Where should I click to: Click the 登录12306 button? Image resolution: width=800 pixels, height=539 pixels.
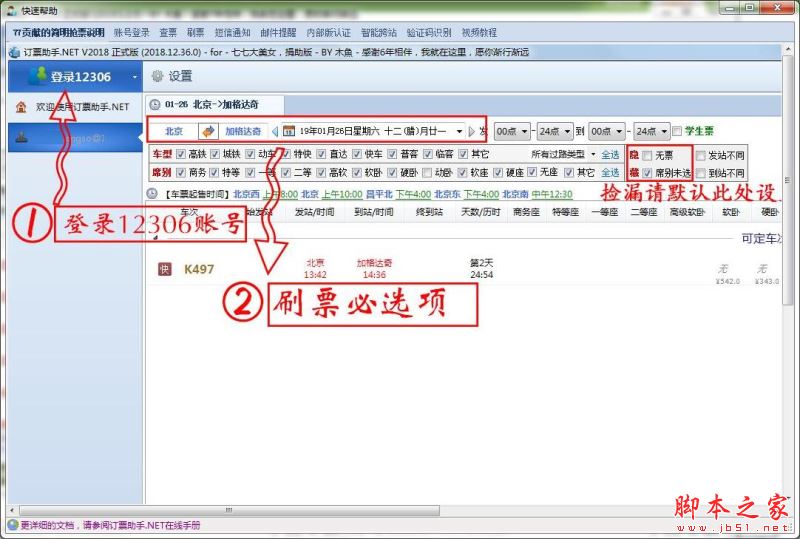[75, 77]
